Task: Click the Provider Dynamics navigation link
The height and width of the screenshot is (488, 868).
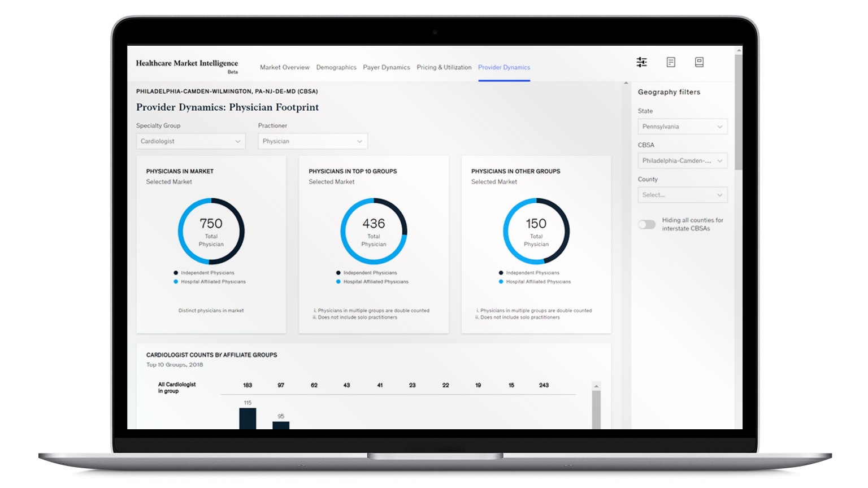Action: (x=504, y=67)
